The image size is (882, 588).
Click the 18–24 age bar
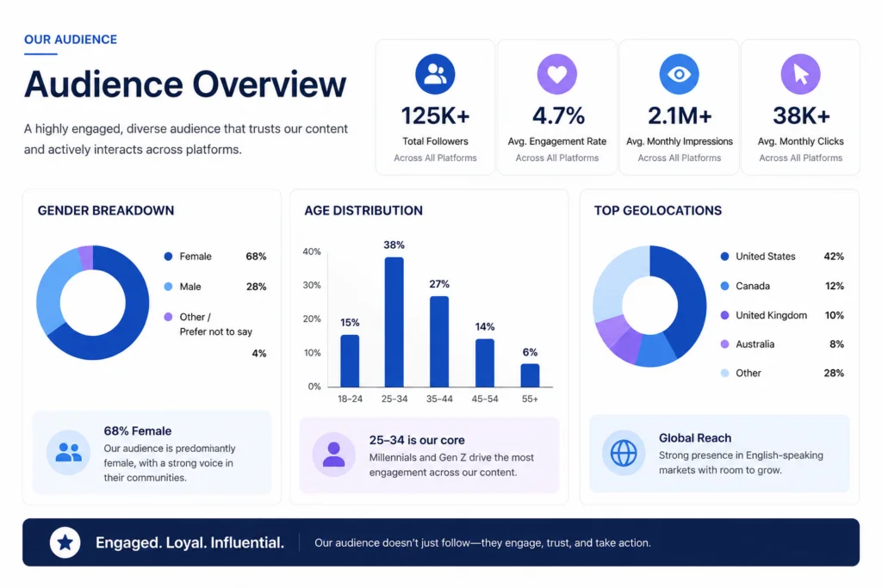tap(350, 361)
